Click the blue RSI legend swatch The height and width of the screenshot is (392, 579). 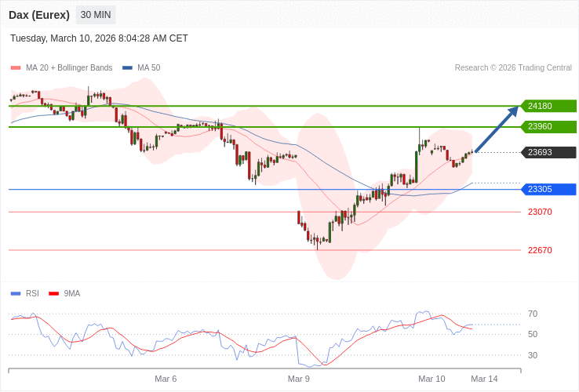point(16,294)
